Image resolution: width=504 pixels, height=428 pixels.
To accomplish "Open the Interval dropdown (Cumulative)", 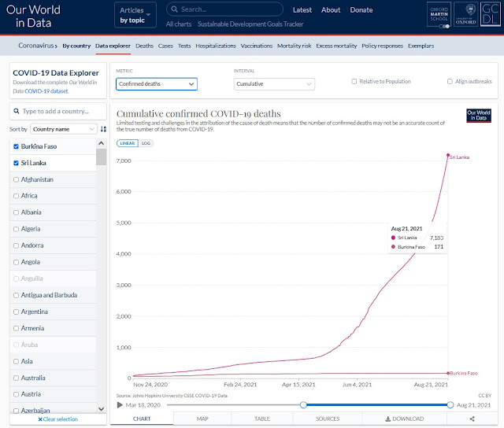I will [x=274, y=83].
